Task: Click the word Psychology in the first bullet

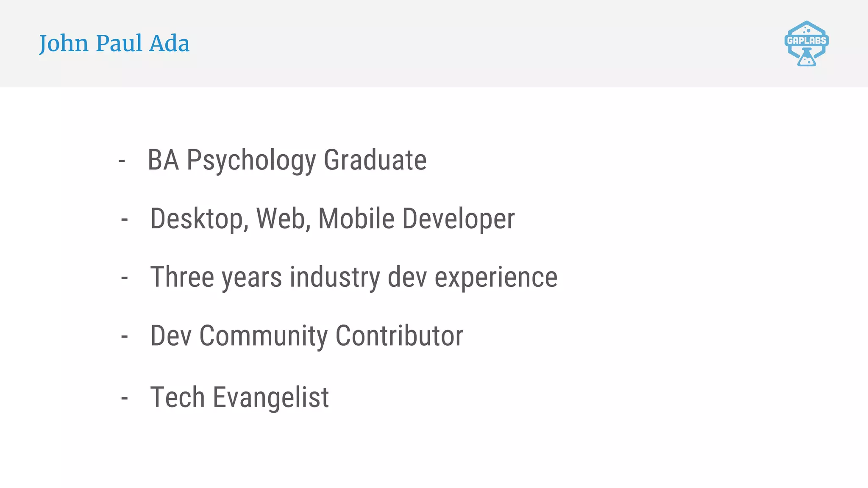Action: [x=251, y=161]
